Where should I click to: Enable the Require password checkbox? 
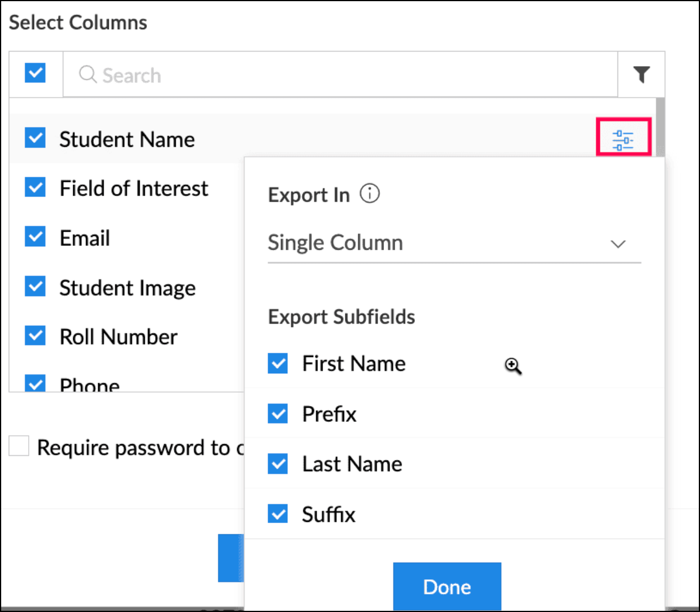pyautogui.click(x=19, y=446)
